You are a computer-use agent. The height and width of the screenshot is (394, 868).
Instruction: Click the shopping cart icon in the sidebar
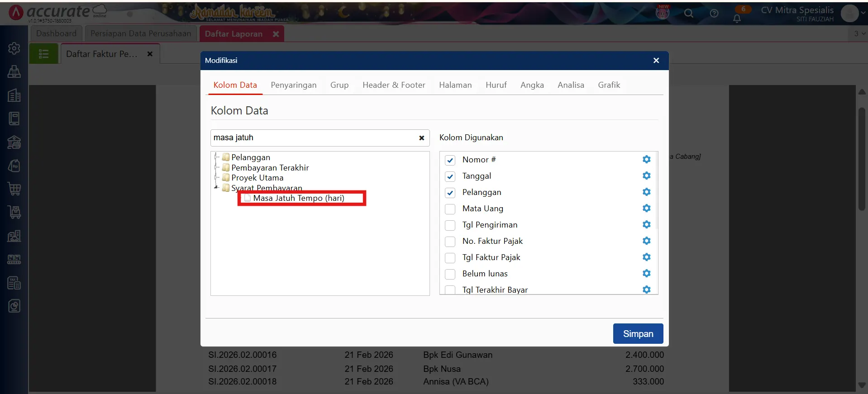[14, 189]
